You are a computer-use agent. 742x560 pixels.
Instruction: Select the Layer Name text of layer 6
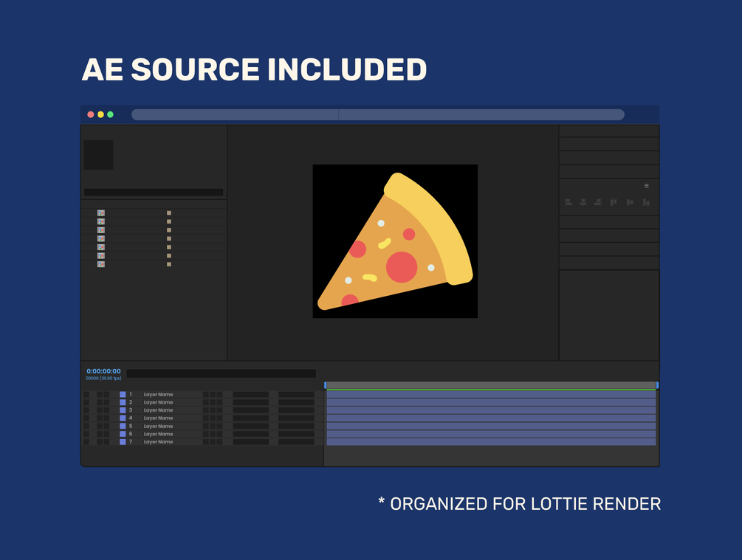tap(159, 434)
